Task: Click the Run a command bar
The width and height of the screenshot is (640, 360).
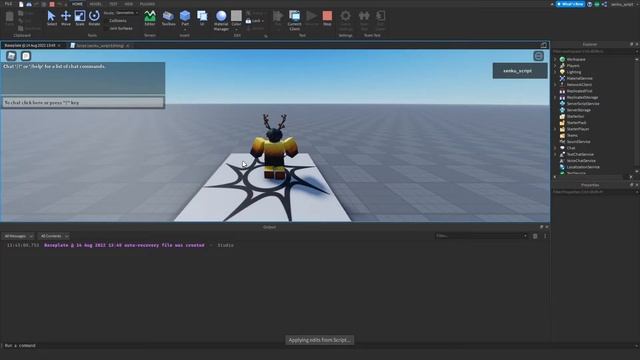Action: (318, 345)
